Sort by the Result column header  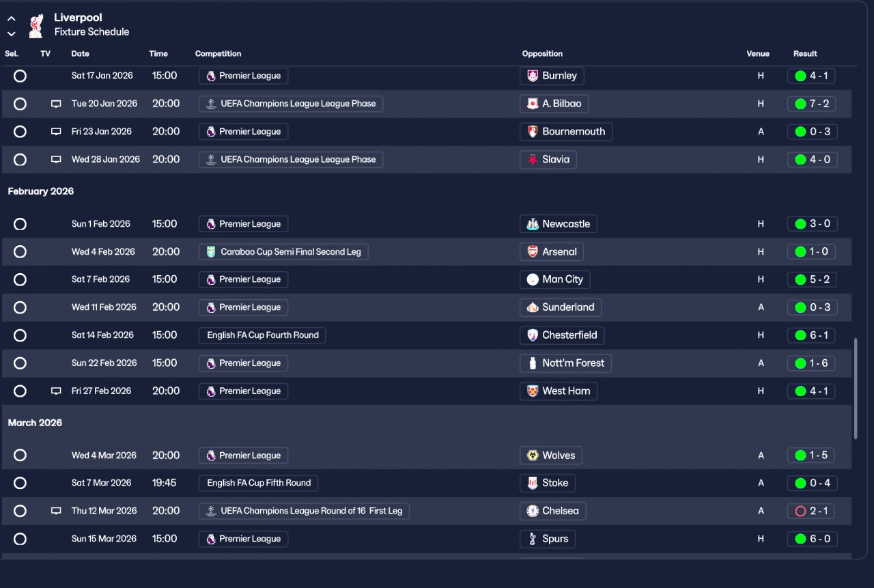tap(805, 54)
